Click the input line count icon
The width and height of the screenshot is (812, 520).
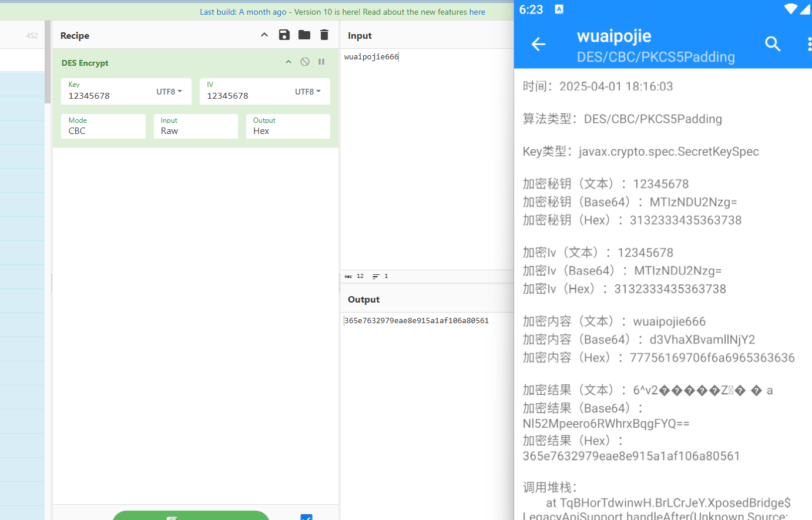376,276
